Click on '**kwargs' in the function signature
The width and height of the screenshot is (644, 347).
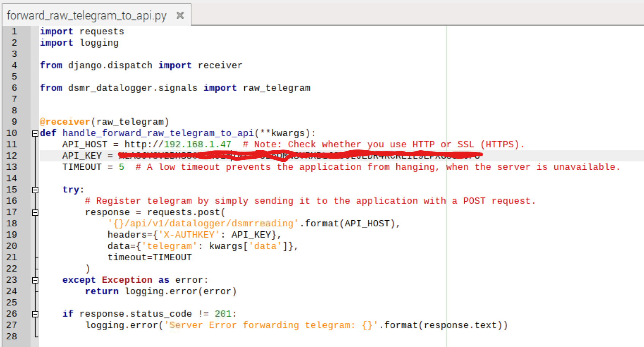point(282,133)
